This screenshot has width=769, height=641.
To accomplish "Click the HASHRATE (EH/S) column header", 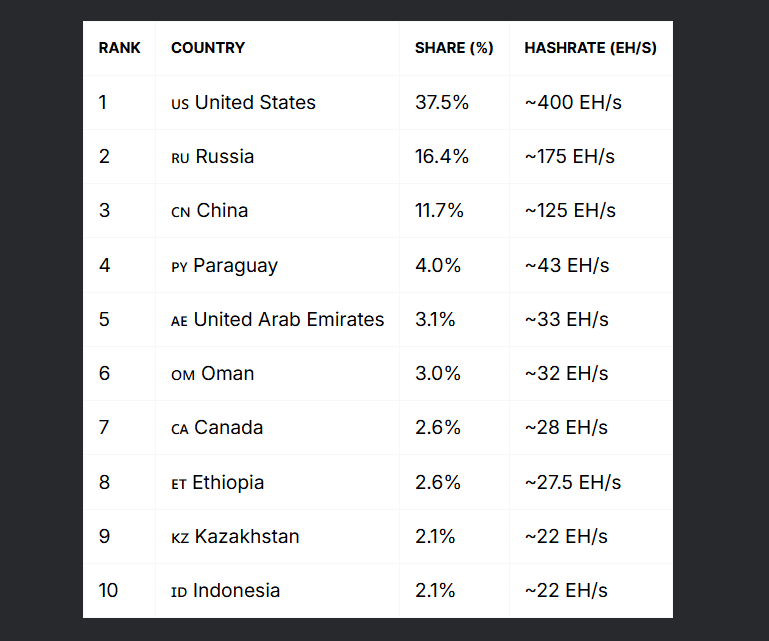I will (x=590, y=48).
